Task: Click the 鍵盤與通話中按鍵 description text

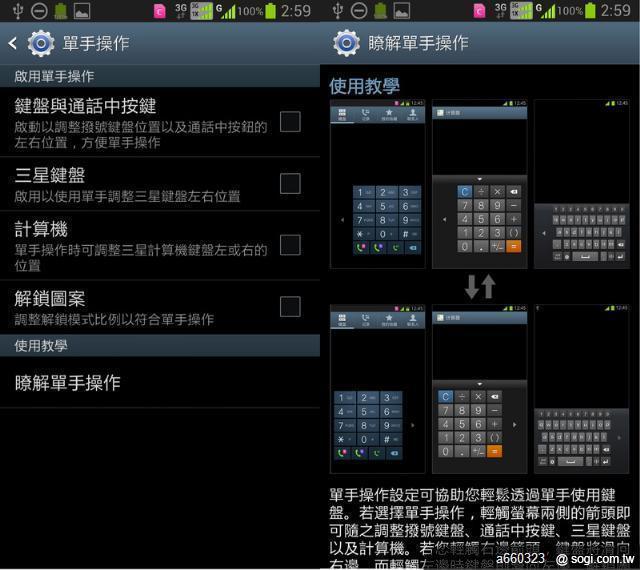Action: click(141, 135)
